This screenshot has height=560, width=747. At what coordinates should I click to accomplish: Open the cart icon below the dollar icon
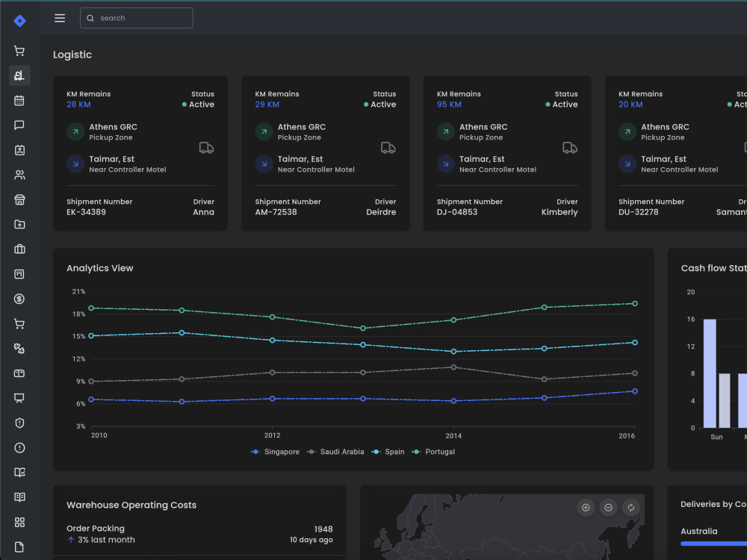pos(19,324)
